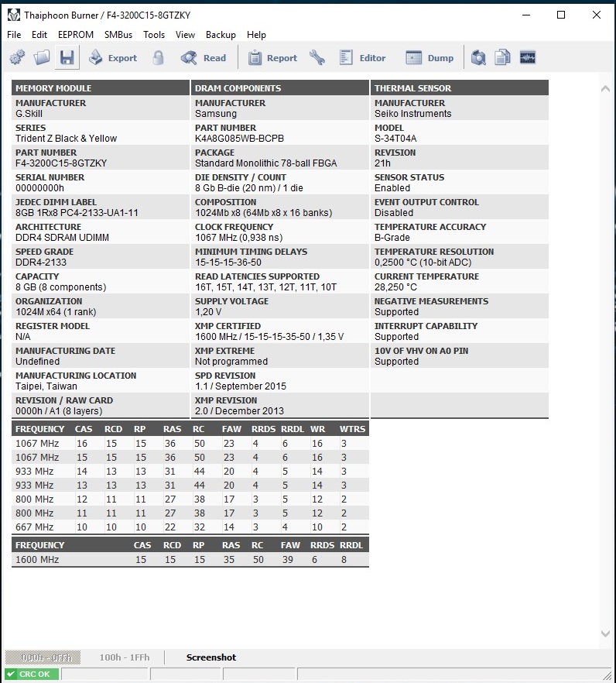Click the open folder icon in toolbar

[x=42, y=57]
